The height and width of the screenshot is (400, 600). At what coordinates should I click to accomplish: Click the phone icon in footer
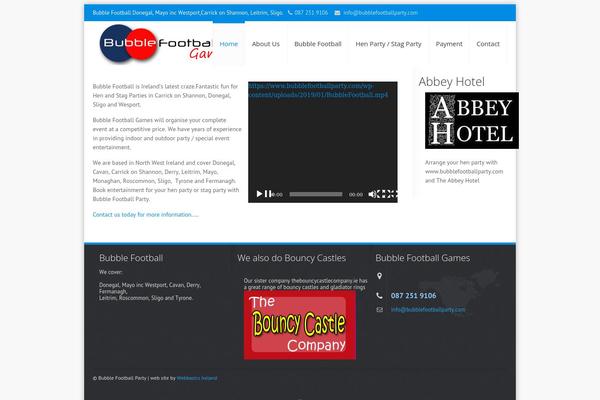point(379,296)
